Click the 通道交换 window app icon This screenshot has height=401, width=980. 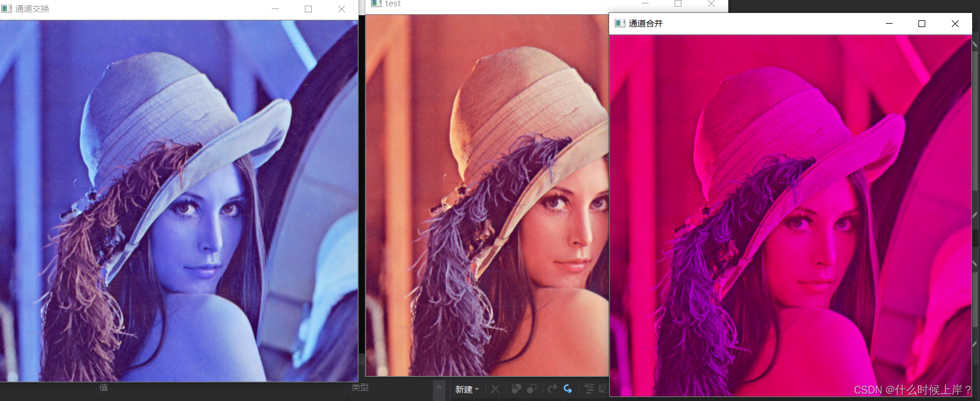(x=7, y=8)
